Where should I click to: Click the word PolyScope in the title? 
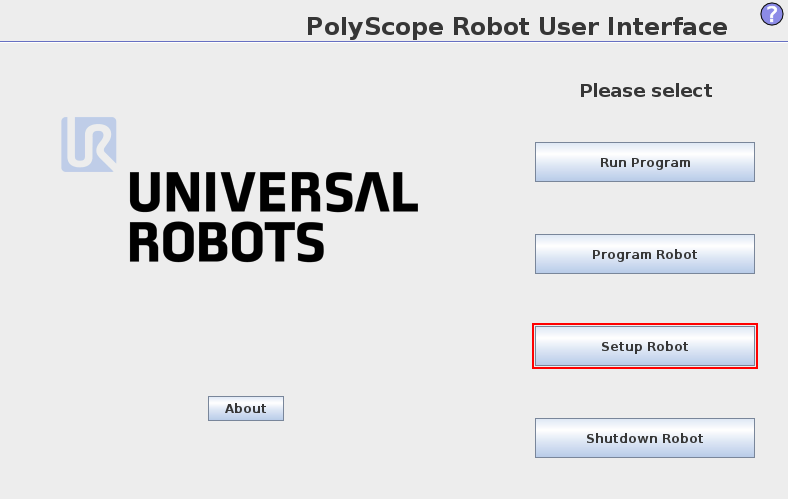[x=376, y=26]
